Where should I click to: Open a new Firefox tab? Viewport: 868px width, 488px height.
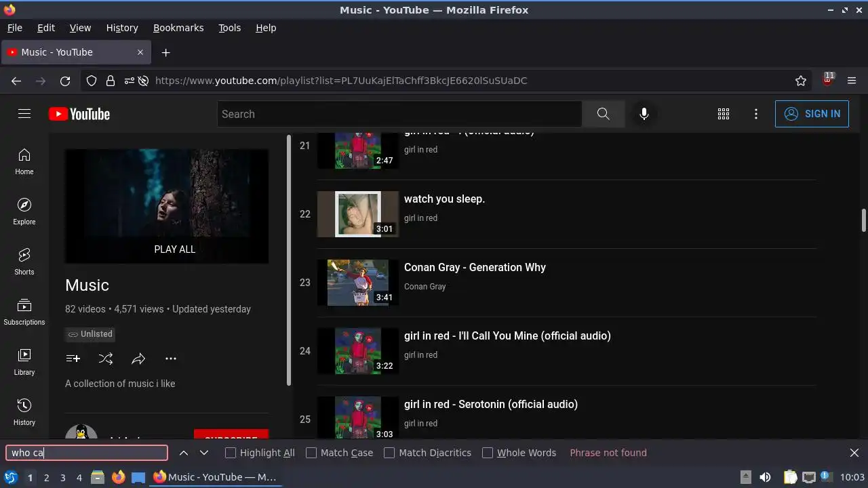point(165,52)
